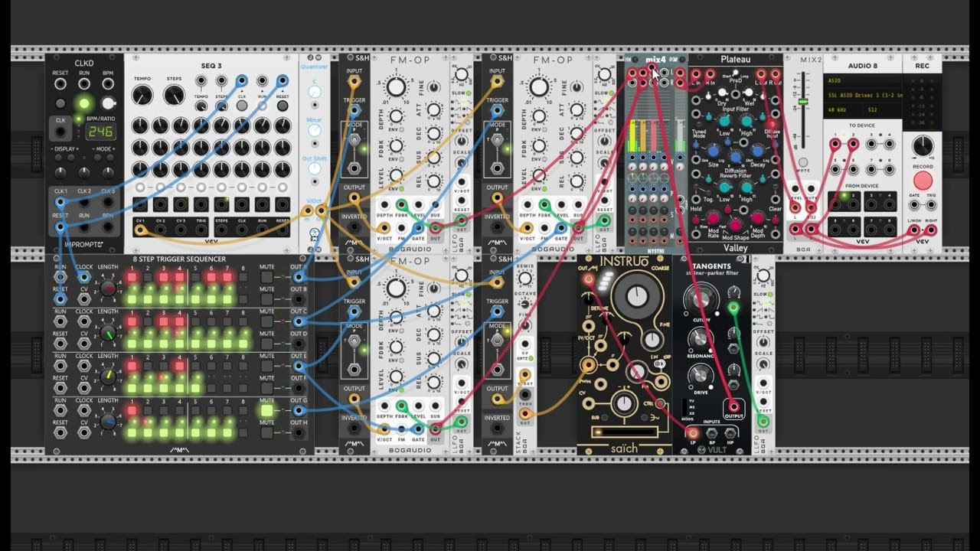Screen dimensions: 980x551
Task: Toggle step 2 on trigger sequencer row A
Action: 148,277
